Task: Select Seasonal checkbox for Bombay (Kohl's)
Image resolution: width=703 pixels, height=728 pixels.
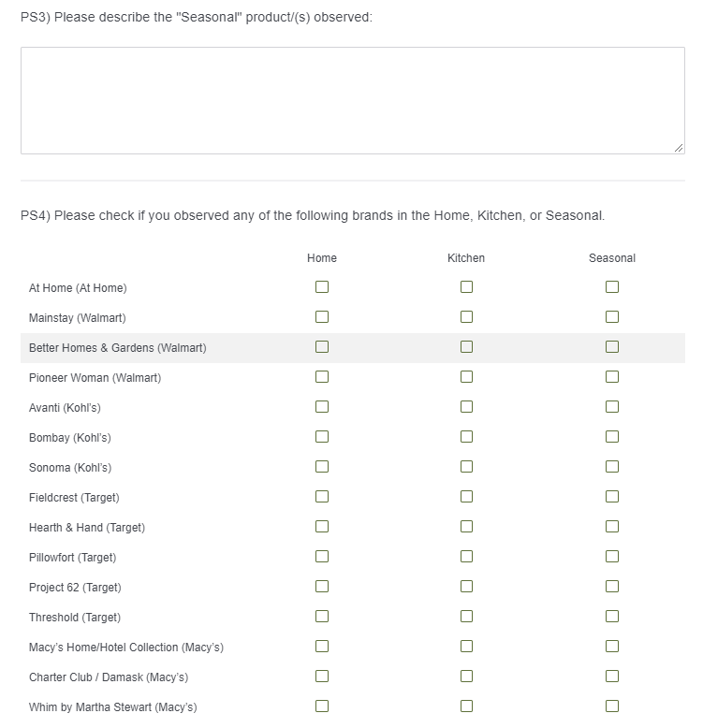Action: point(612,437)
